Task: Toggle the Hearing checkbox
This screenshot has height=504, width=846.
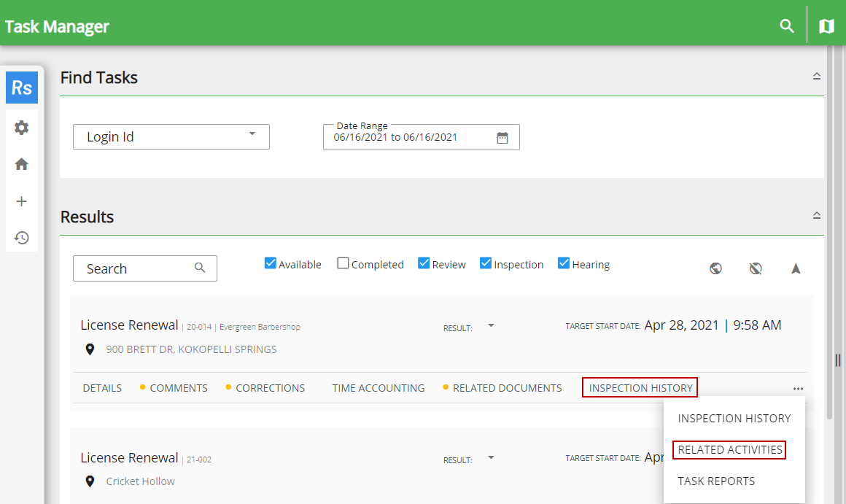Action: (564, 263)
